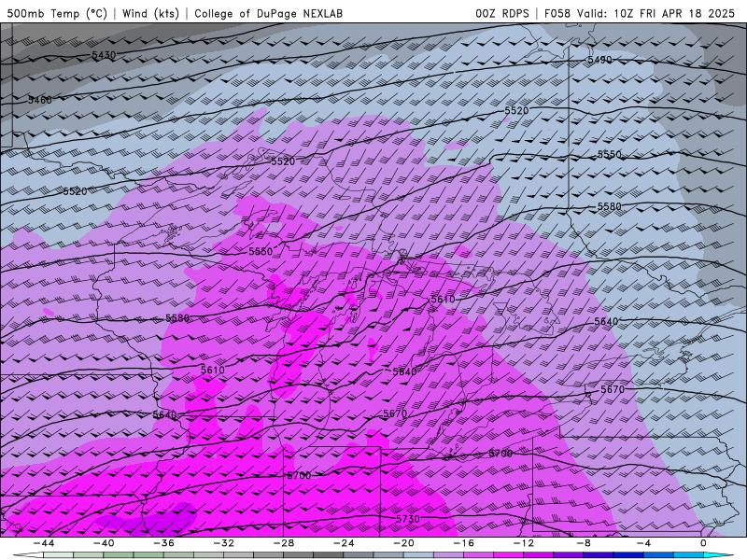Click the -16 value on the temperature scale
This screenshot has width=747, height=560.
click(463, 543)
